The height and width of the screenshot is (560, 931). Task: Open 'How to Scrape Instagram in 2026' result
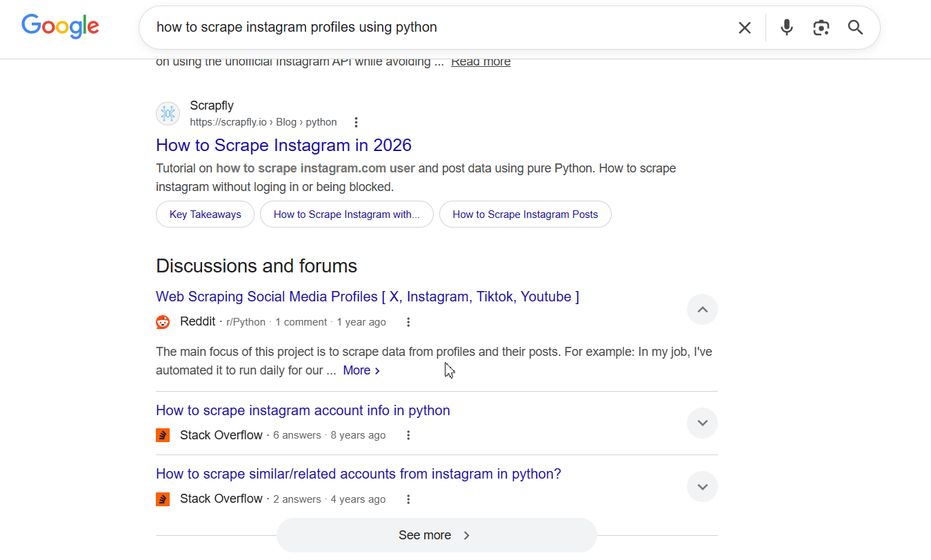(x=283, y=146)
